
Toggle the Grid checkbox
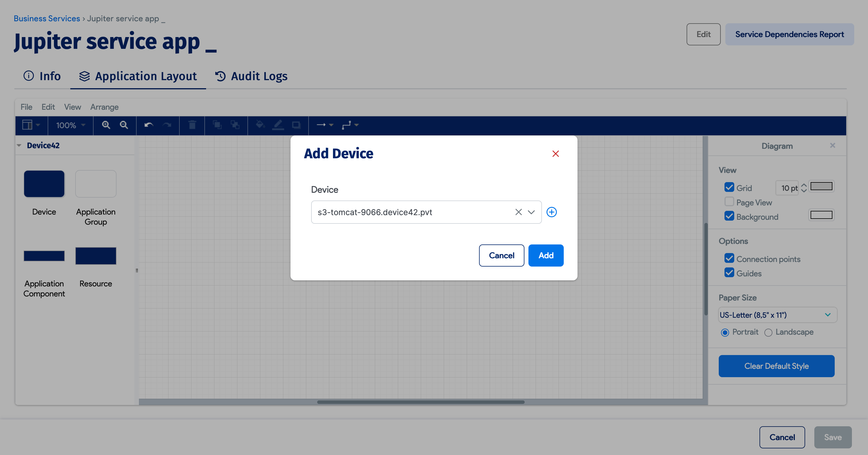pos(729,187)
